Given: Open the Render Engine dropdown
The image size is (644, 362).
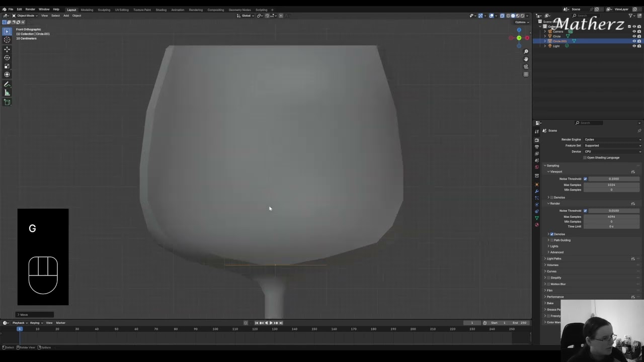Looking at the screenshot, I should 612,139.
